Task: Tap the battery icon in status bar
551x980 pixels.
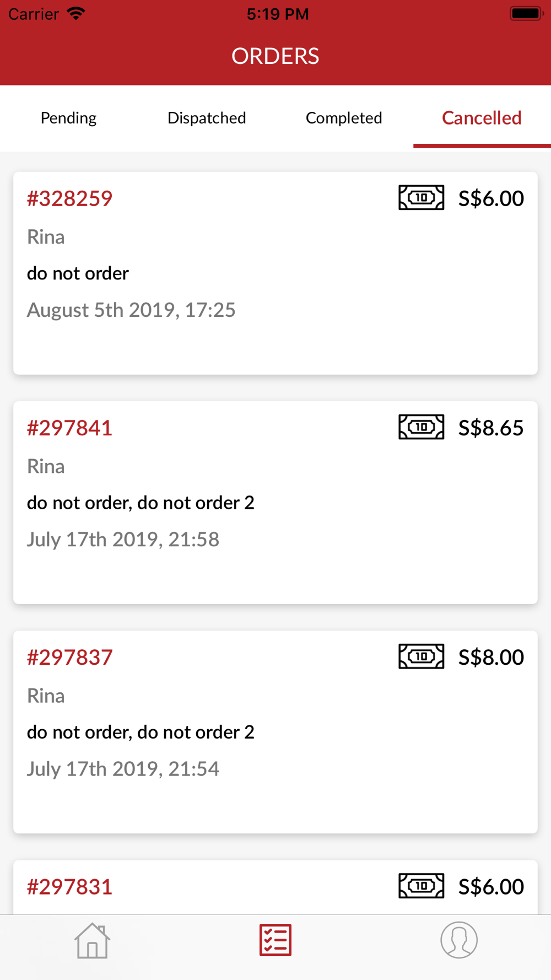Action: (527, 14)
